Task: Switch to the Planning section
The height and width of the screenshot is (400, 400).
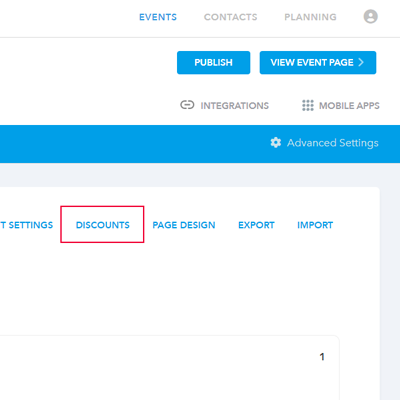Action: (x=310, y=17)
